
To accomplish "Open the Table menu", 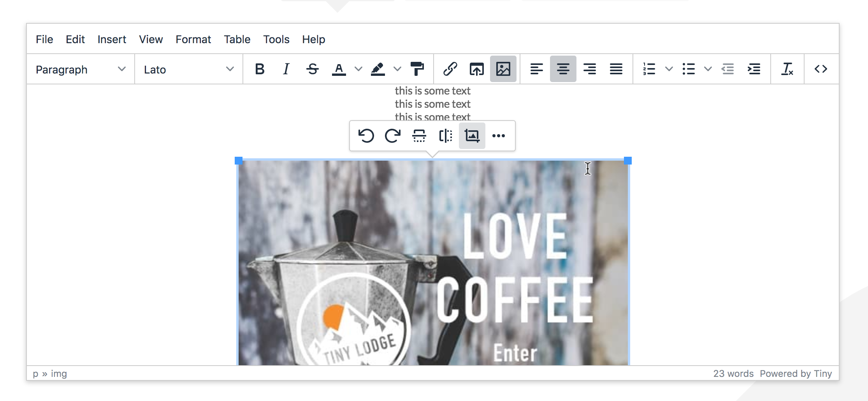I will pyautogui.click(x=237, y=39).
